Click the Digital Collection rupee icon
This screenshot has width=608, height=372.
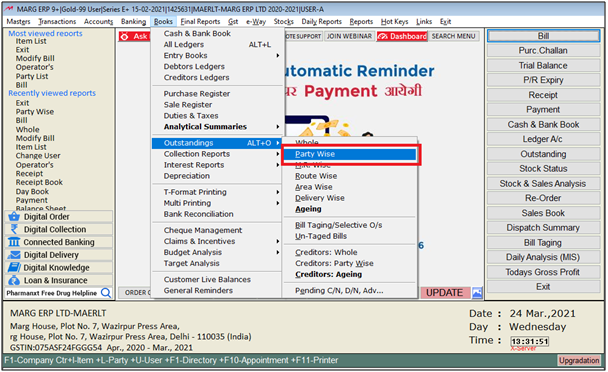pyautogui.click(x=14, y=229)
